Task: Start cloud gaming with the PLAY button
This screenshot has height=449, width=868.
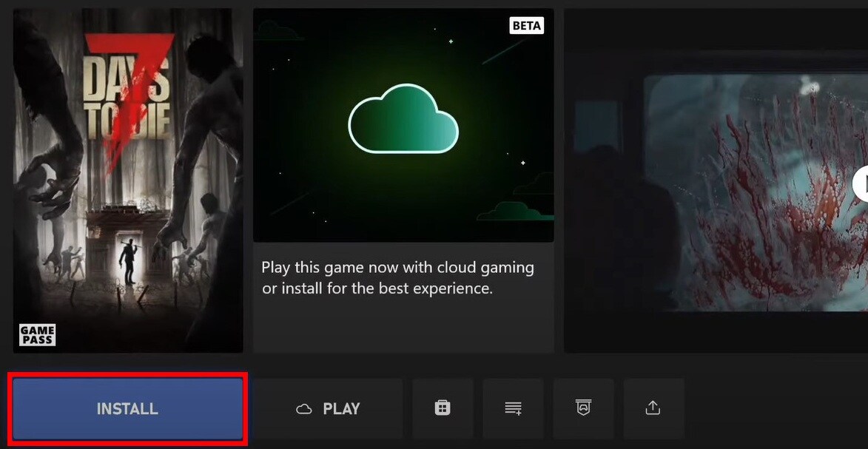Action: [x=329, y=408]
